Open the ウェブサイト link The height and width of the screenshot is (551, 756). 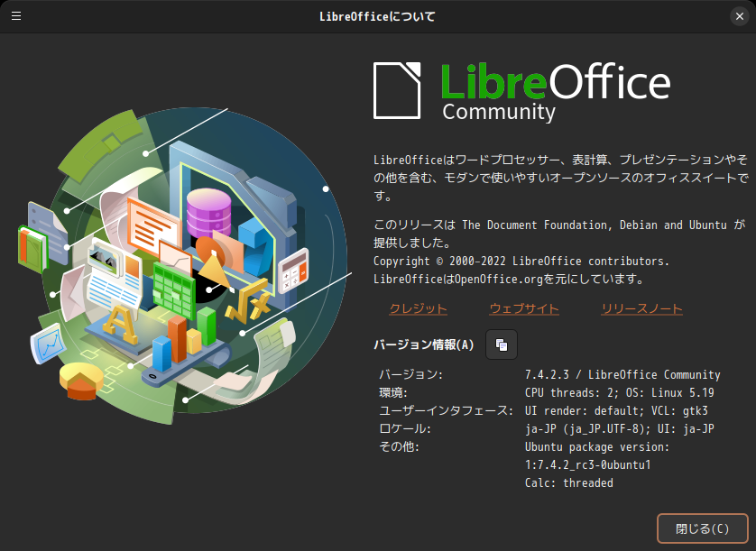point(524,308)
